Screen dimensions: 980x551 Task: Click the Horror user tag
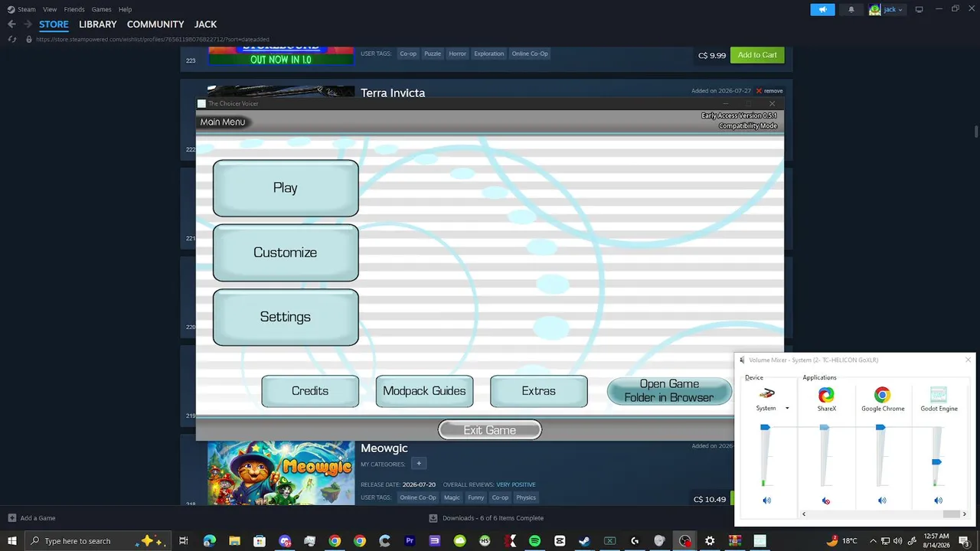pos(457,54)
